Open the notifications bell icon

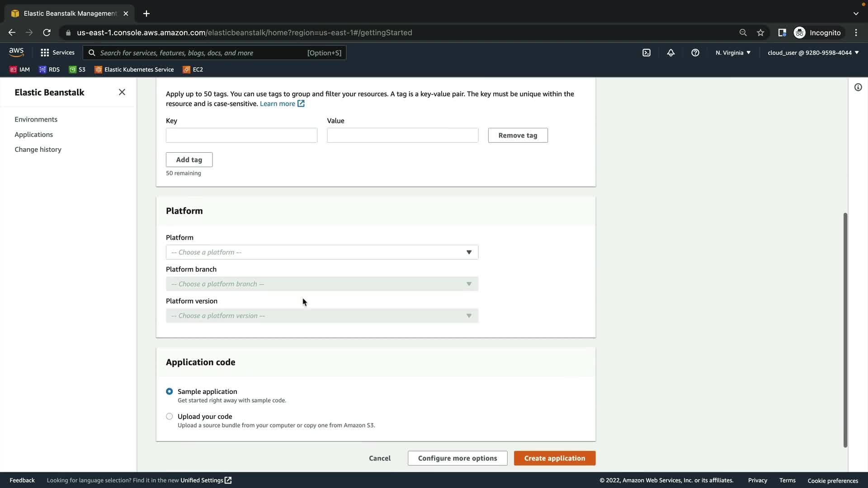671,53
